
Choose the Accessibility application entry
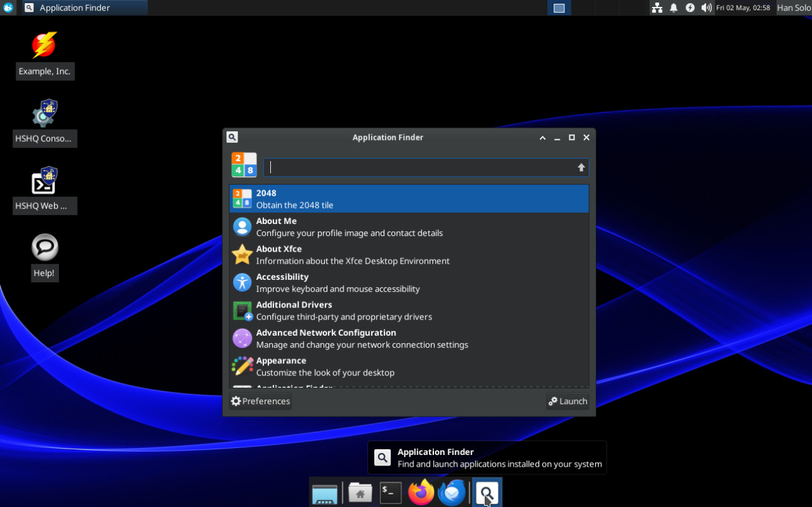tap(282, 282)
